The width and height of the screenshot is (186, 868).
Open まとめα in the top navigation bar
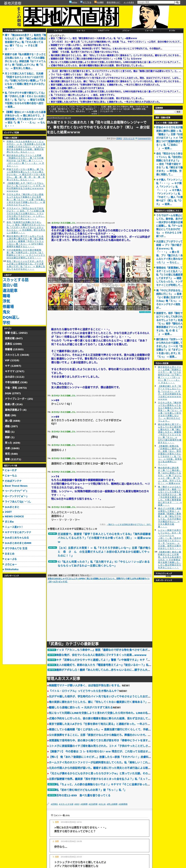tap(172, 30)
